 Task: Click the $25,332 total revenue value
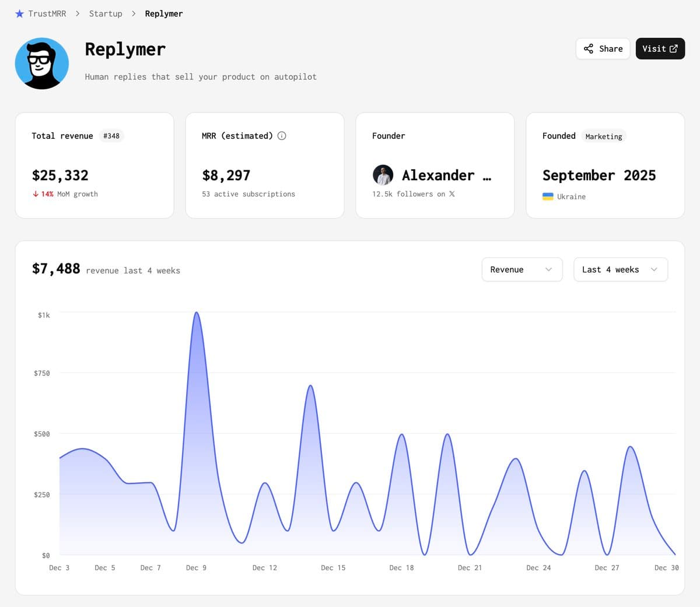(60, 176)
